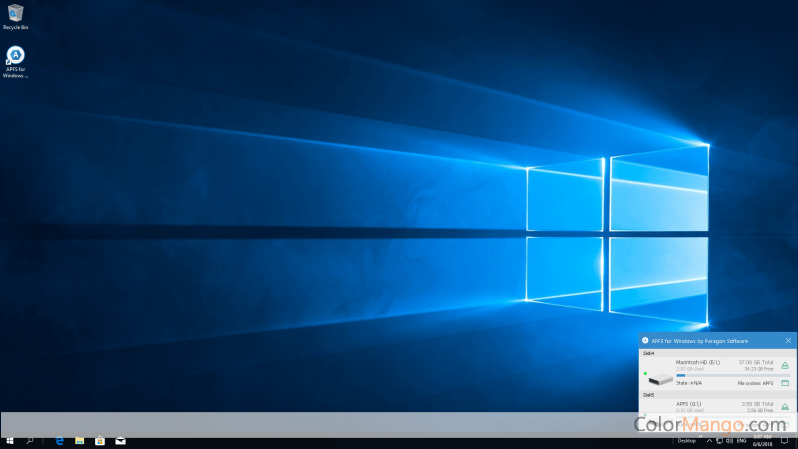Launch Microsoft Edge from the taskbar
This screenshot has width=798, height=449.
60,440
